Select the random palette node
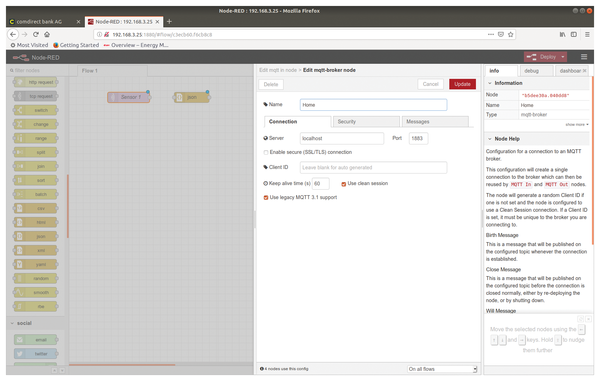Screen dimensions: 600x381 pyautogui.click(x=36, y=278)
